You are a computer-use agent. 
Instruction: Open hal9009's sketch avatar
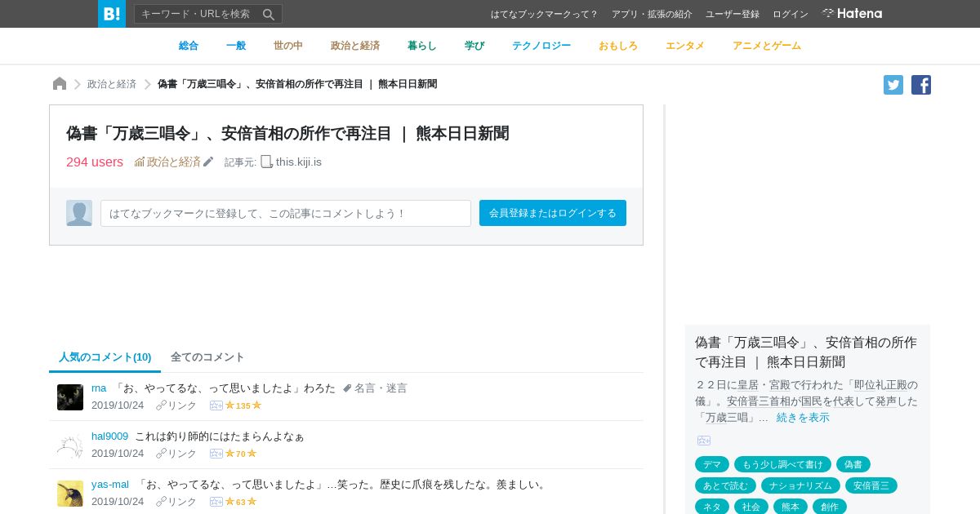[x=70, y=445]
